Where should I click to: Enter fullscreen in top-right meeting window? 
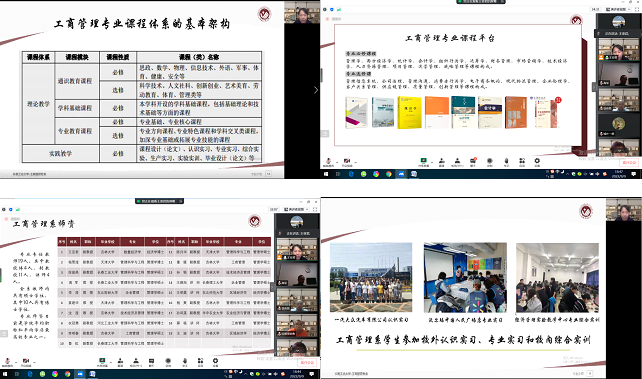637,9
